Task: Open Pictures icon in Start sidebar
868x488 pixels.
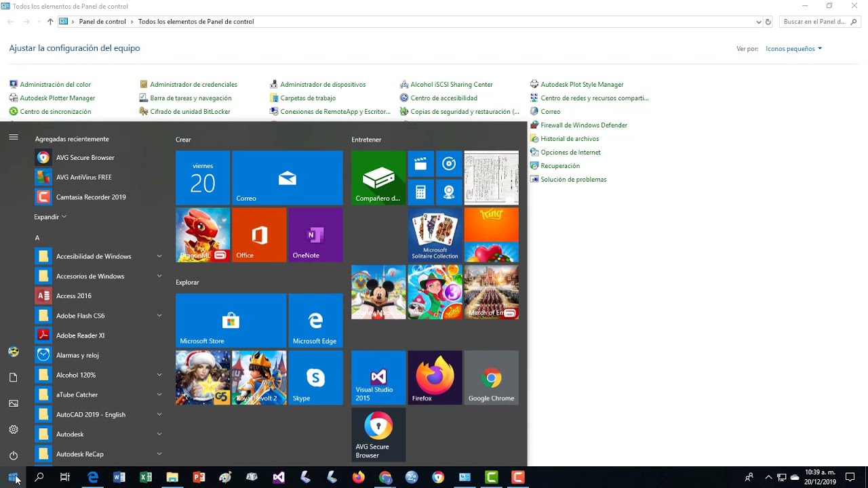Action: pos(13,403)
